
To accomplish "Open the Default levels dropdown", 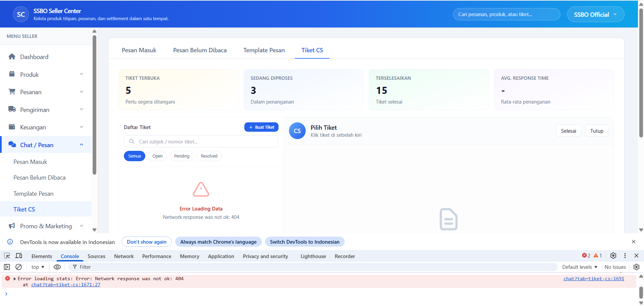I will [x=580, y=267].
